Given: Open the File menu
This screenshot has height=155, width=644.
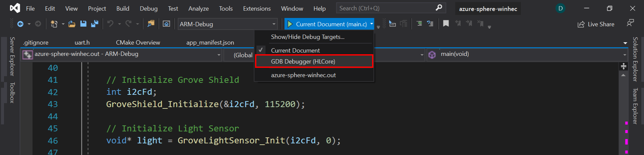Looking at the screenshot, I should (x=30, y=9).
